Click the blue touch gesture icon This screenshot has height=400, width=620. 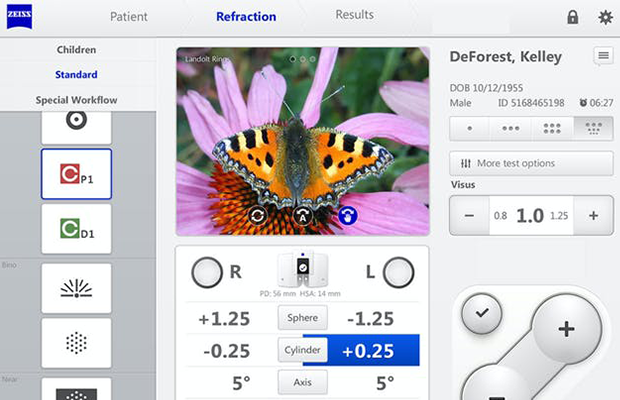(348, 216)
